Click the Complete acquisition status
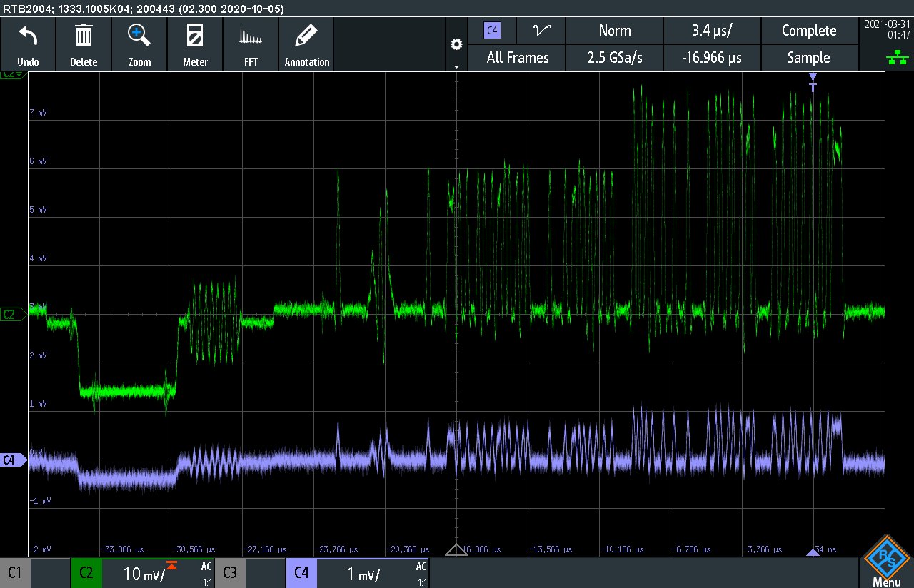The width and height of the screenshot is (914, 588). [x=809, y=31]
